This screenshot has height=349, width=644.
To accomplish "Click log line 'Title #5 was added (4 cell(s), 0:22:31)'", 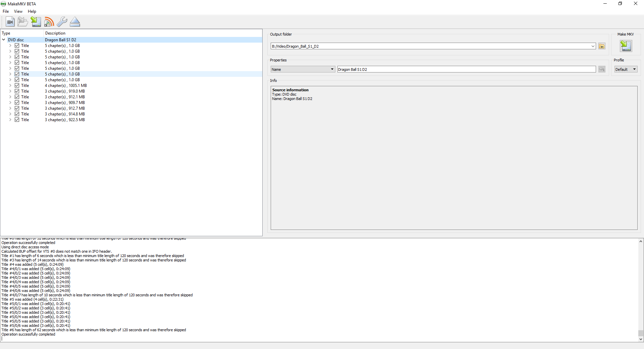I will pos(32,299).
